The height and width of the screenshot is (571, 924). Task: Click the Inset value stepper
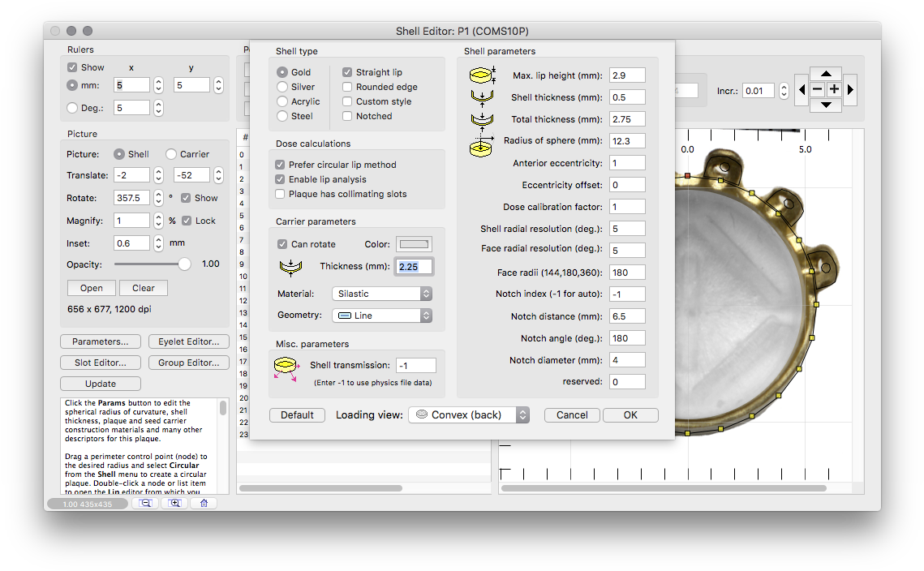158,243
